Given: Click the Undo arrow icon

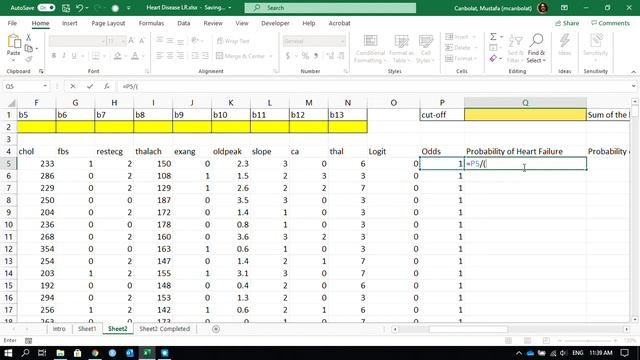Looking at the screenshot, I should pyautogui.click(x=80, y=8).
